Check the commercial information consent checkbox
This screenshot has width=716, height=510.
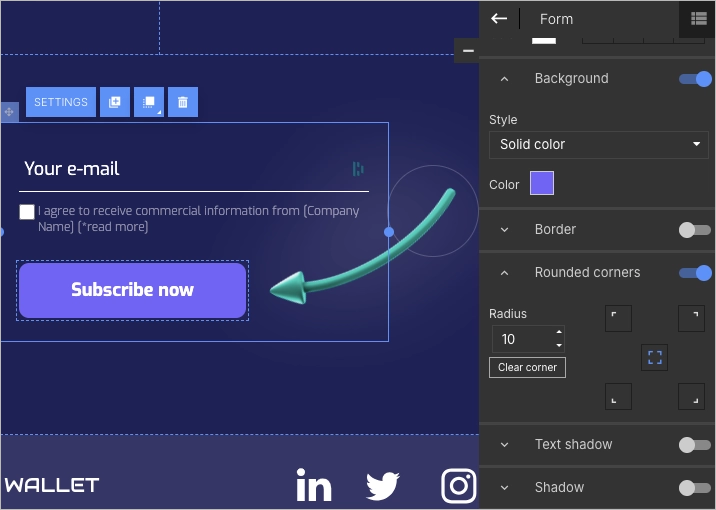point(27,212)
